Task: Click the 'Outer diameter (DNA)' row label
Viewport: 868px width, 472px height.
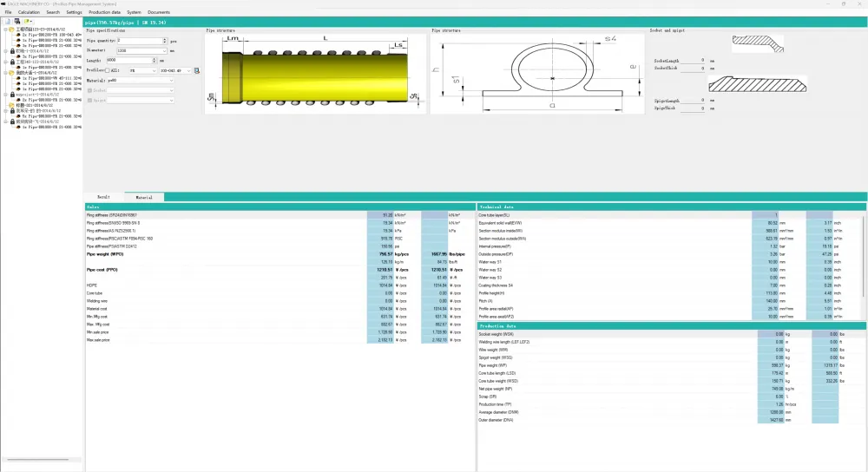Action: (x=496, y=420)
